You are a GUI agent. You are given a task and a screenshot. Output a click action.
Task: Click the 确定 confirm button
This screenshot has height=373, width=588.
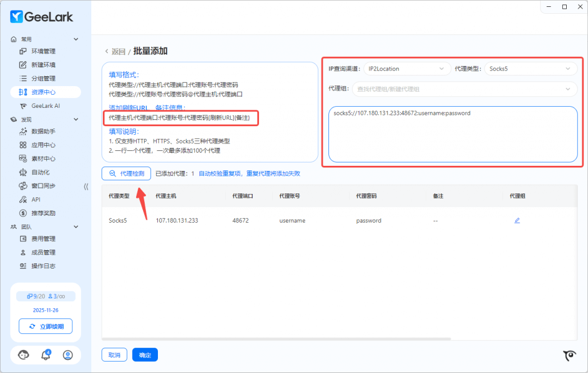coord(145,355)
